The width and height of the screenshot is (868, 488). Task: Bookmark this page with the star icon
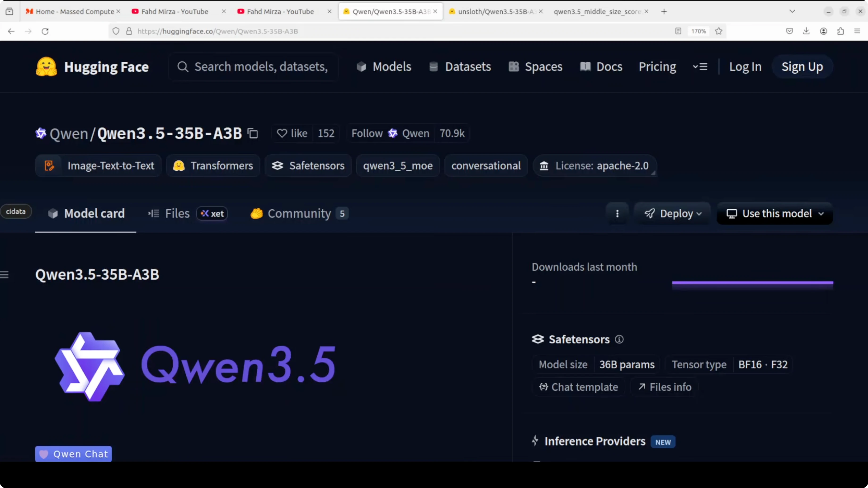point(718,31)
